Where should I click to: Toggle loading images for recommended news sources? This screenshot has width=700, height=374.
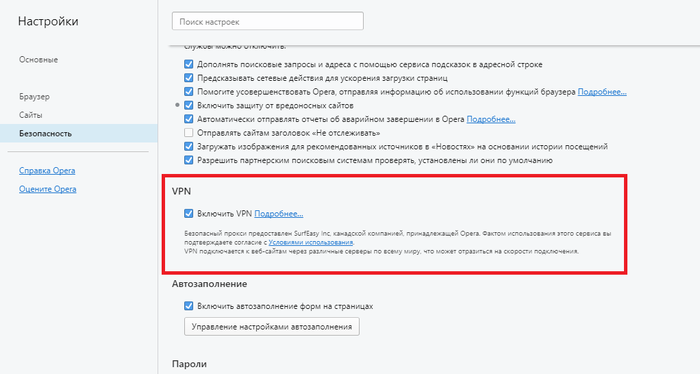point(188,146)
